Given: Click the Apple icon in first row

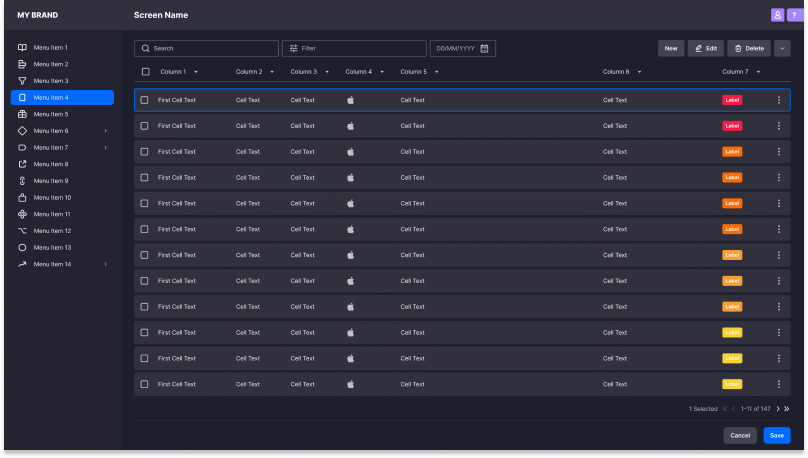Looking at the screenshot, I should point(350,100).
